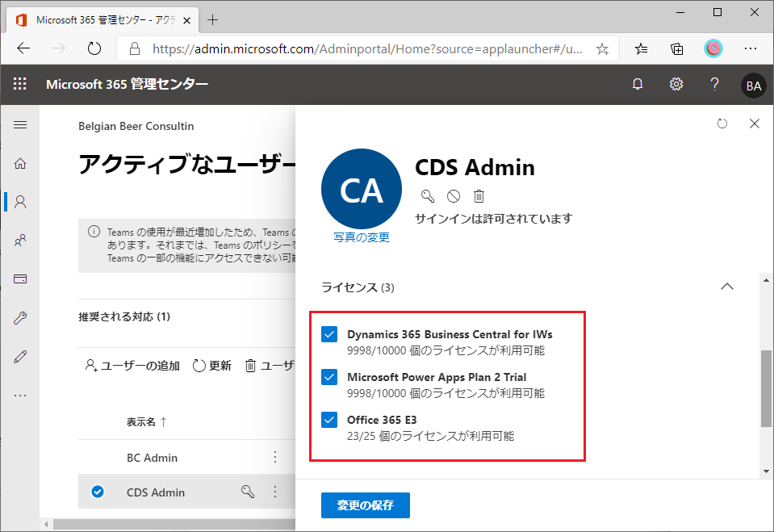This screenshot has height=532, width=774.
Task: Open the BA account avatar menu
Action: (753, 86)
